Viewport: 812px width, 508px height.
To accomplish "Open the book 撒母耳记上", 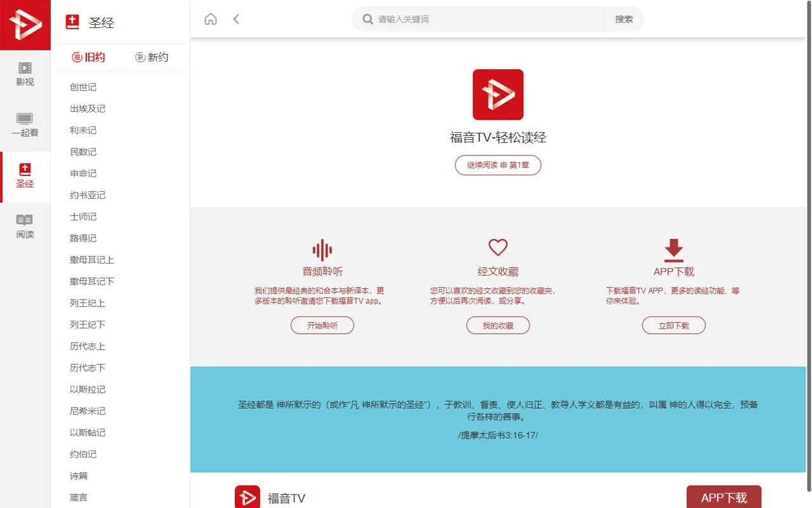I will [92, 260].
